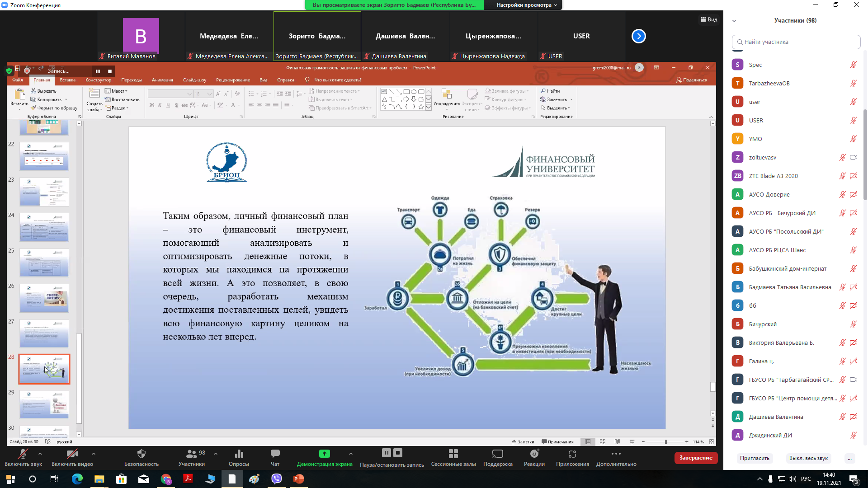868x488 pixels.
Task: Click the Пригласить button
Action: pos(754,458)
